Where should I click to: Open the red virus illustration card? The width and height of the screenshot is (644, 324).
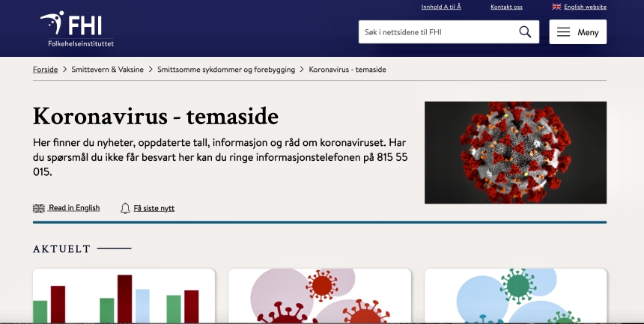click(320, 296)
